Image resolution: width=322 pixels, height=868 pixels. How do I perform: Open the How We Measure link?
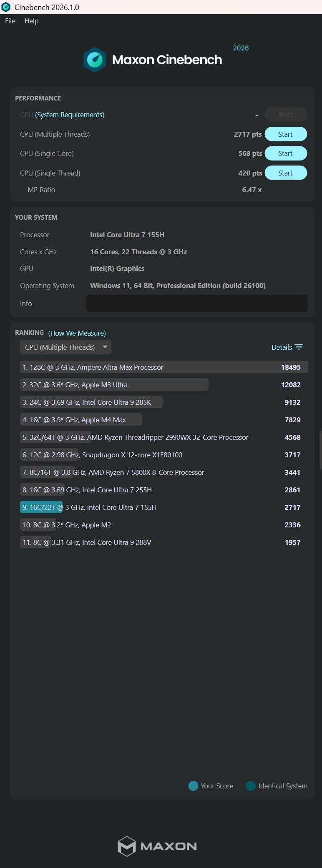tap(77, 333)
